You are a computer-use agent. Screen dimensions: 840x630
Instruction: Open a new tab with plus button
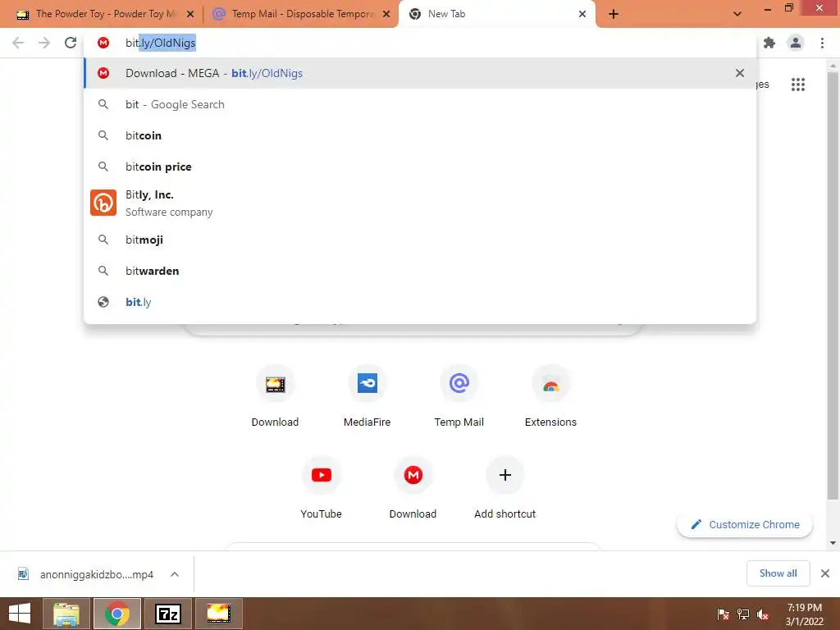click(x=614, y=15)
